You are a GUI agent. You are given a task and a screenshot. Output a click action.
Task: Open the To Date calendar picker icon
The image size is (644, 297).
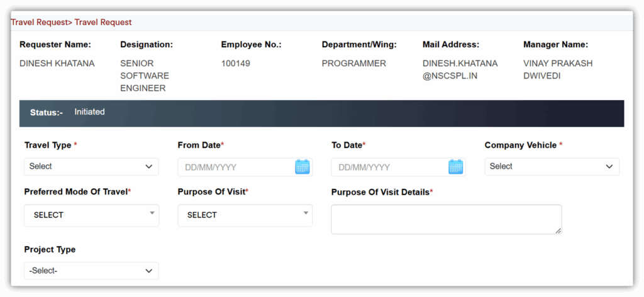pos(456,167)
